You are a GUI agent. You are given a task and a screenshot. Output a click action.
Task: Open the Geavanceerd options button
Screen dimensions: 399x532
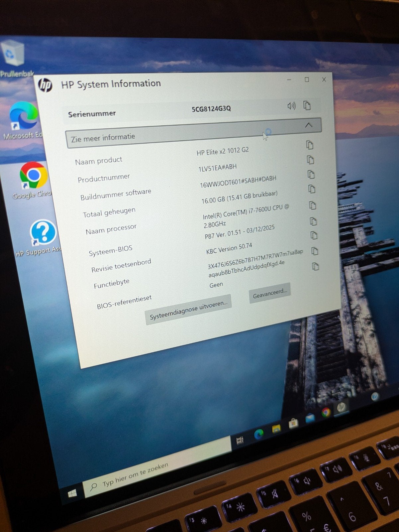pyautogui.click(x=269, y=293)
